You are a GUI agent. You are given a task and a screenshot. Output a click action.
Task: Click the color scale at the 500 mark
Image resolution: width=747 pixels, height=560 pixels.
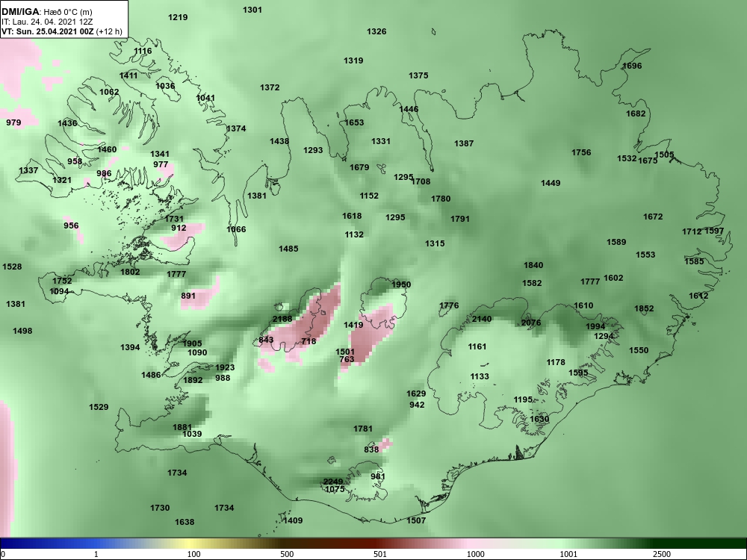287,554
